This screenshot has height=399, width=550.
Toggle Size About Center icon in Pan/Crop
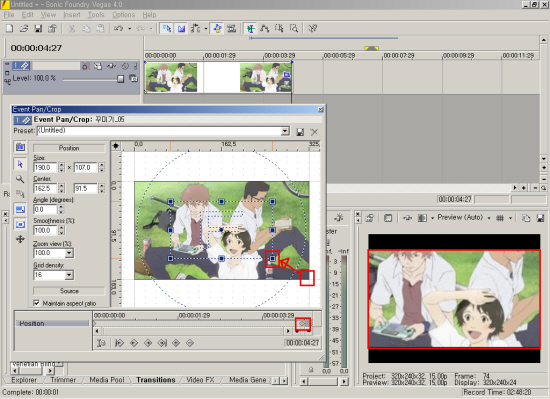pyautogui.click(x=20, y=224)
